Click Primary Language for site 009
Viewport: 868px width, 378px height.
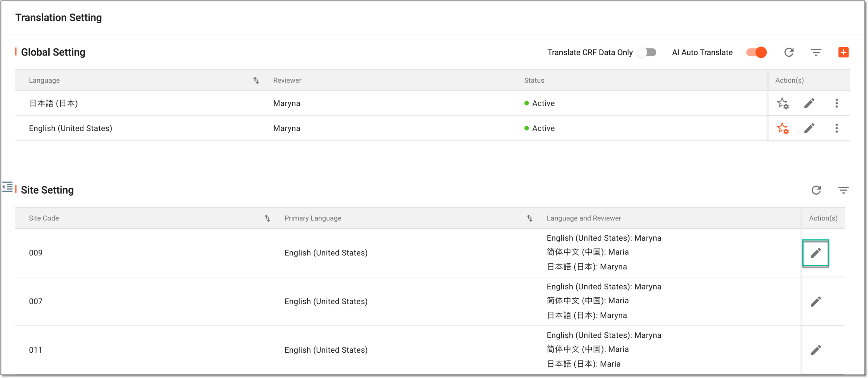[x=326, y=253]
